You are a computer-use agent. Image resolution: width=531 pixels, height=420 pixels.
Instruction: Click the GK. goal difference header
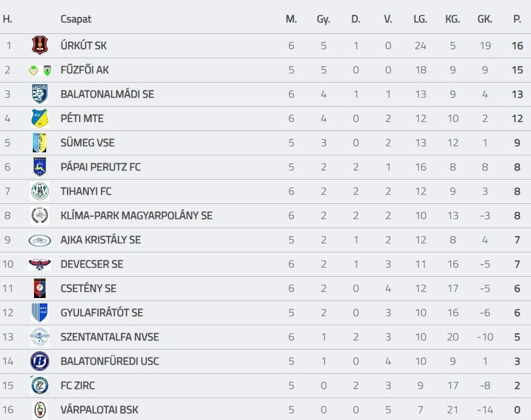(485, 19)
